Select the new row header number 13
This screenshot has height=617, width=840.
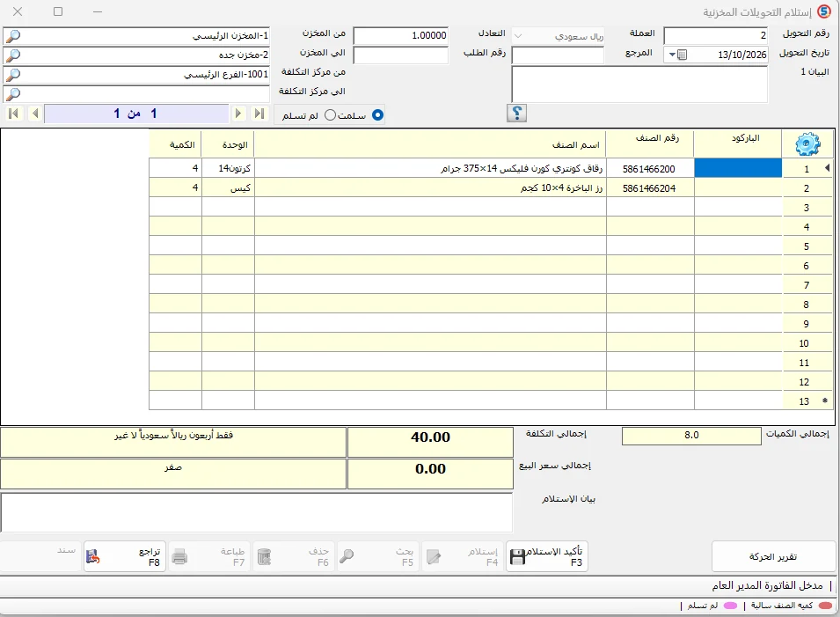(x=807, y=401)
